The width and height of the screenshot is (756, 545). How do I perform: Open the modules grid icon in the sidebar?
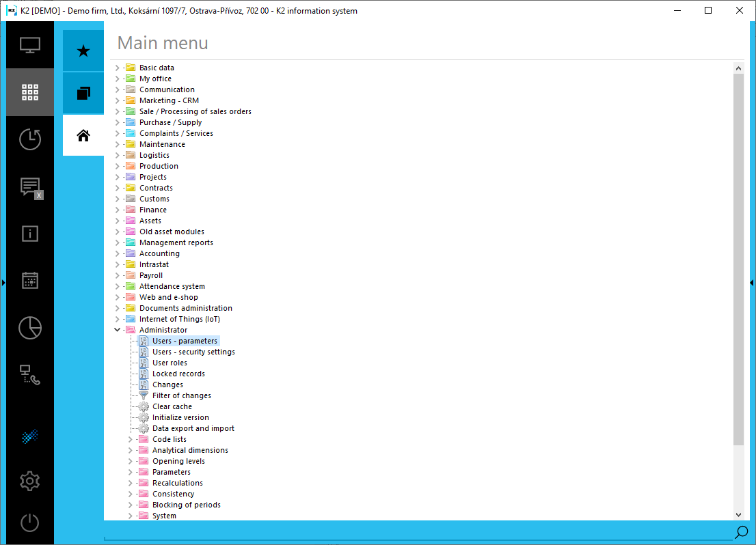30,92
